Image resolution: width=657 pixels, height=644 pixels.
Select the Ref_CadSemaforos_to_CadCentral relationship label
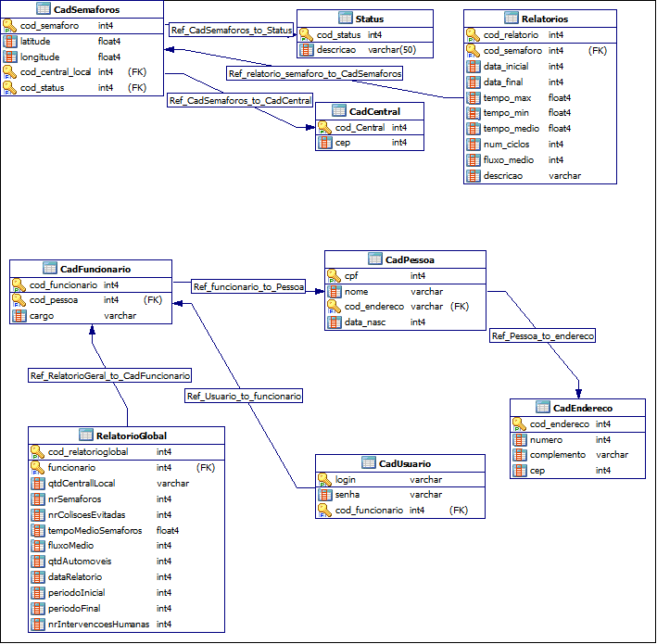240,100
